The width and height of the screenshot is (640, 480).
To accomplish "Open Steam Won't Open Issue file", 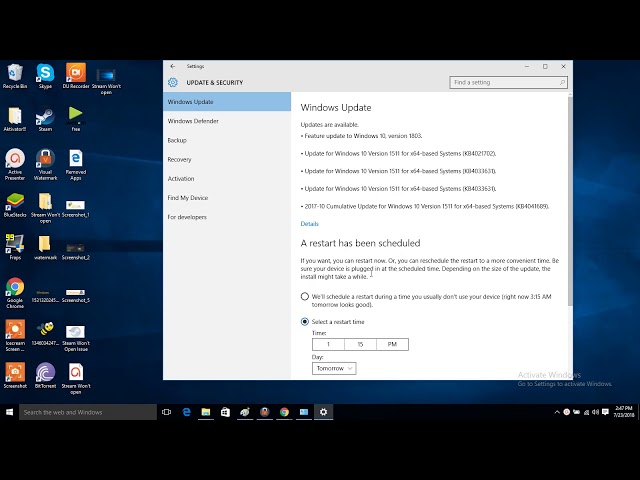I will coord(76,338).
